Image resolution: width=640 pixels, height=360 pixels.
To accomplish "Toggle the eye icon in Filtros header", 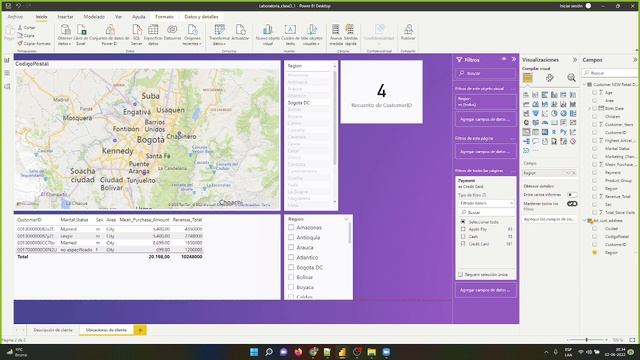I will pyautogui.click(x=504, y=59).
